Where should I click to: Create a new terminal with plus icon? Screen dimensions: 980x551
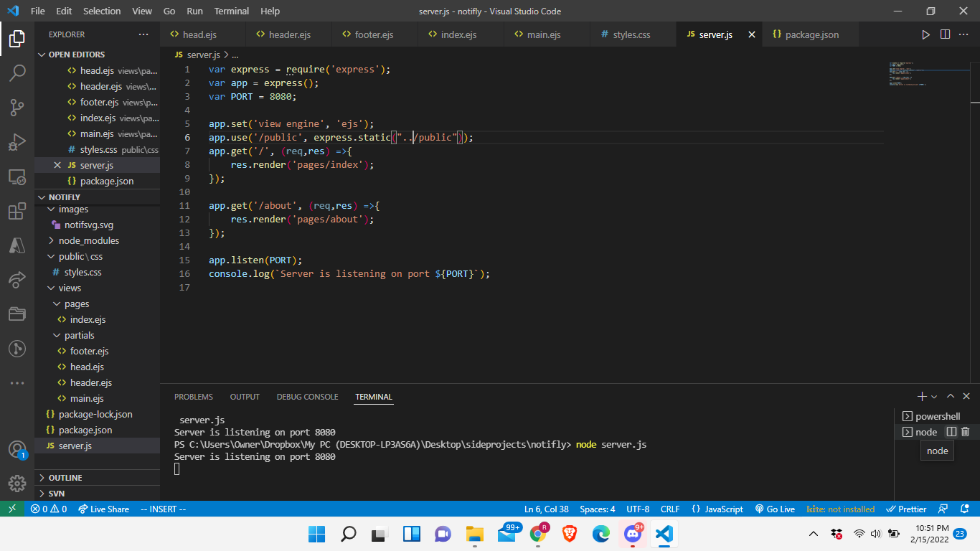click(x=922, y=396)
